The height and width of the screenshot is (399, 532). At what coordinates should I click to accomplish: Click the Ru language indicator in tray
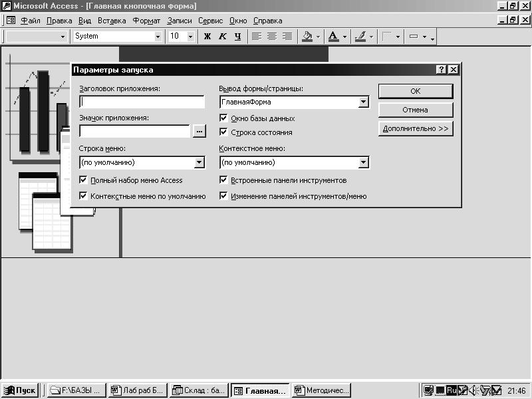pyautogui.click(x=451, y=390)
